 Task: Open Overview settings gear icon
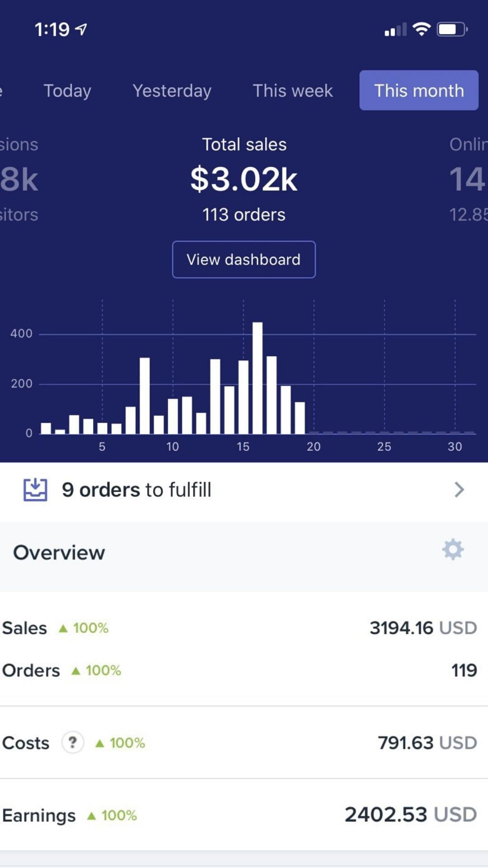pyautogui.click(x=453, y=550)
